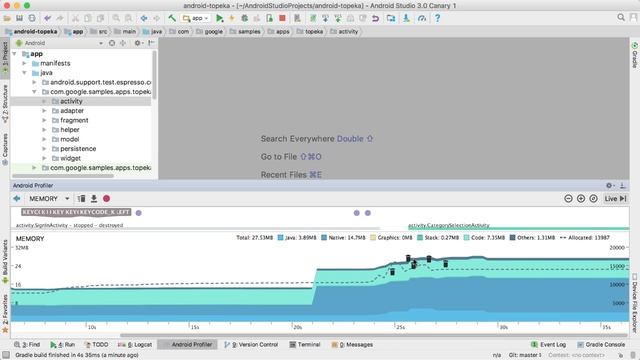Open the Version Control tab
The height and width of the screenshot is (360, 640).
[x=251, y=344]
